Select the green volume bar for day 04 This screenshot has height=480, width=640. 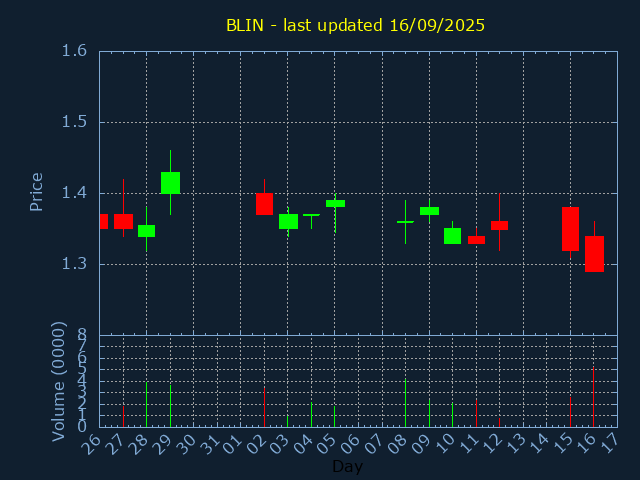[x=311, y=415]
